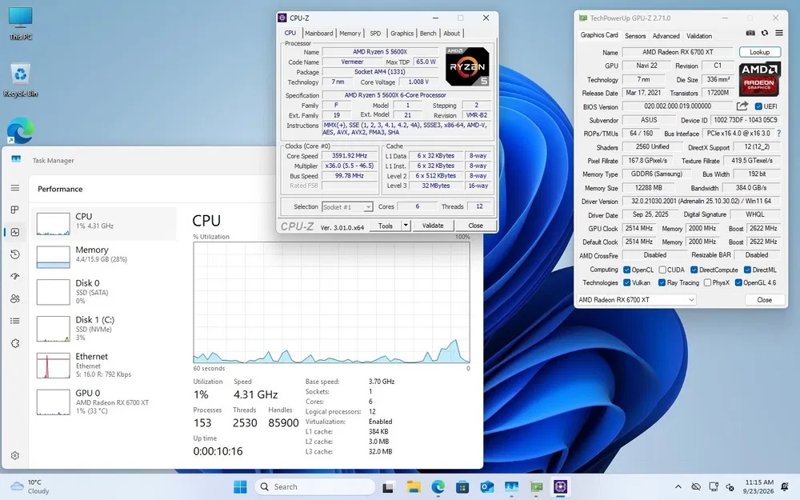Toggle CUDA checkbox
800x500 pixels.
[662, 269]
